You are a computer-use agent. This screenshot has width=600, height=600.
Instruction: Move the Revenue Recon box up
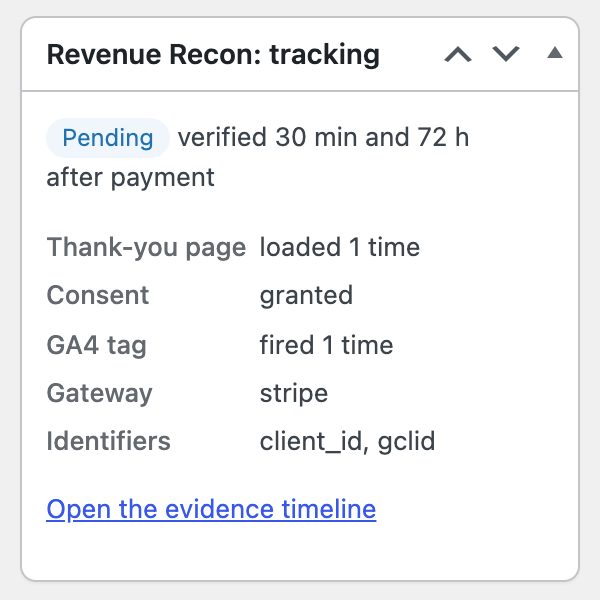458,54
